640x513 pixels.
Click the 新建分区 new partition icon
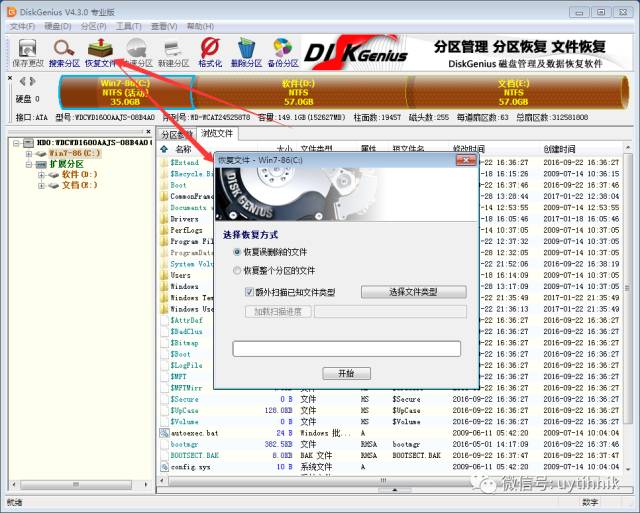(x=173, y=52)
